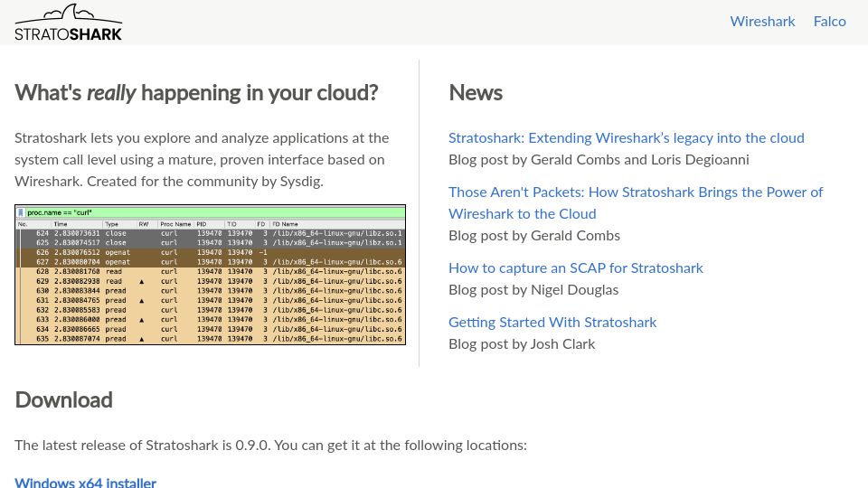Click row 635 pread in the screenshot
Screen dimensions: 868x488
pyautogui.click(x=211, y=339)
